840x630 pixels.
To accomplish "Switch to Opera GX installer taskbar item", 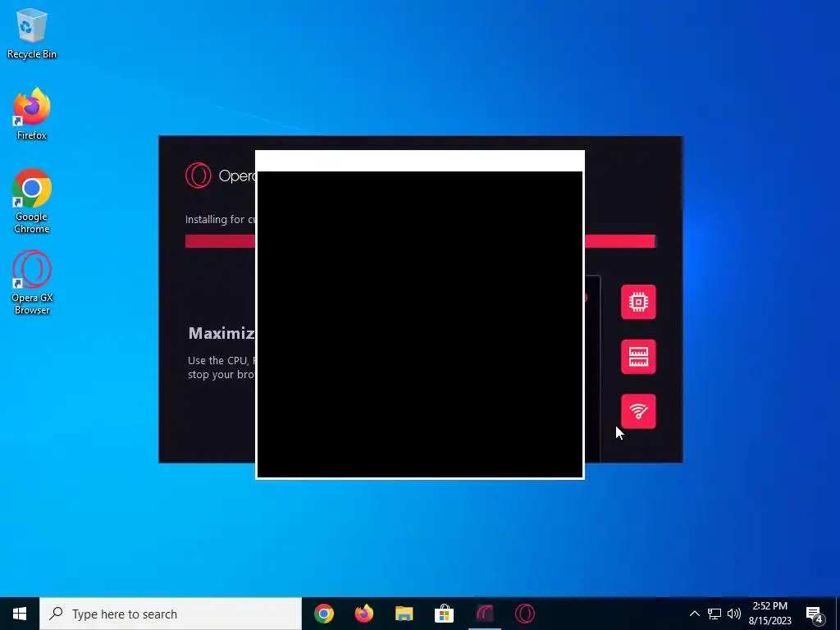I will pos(485,614).
